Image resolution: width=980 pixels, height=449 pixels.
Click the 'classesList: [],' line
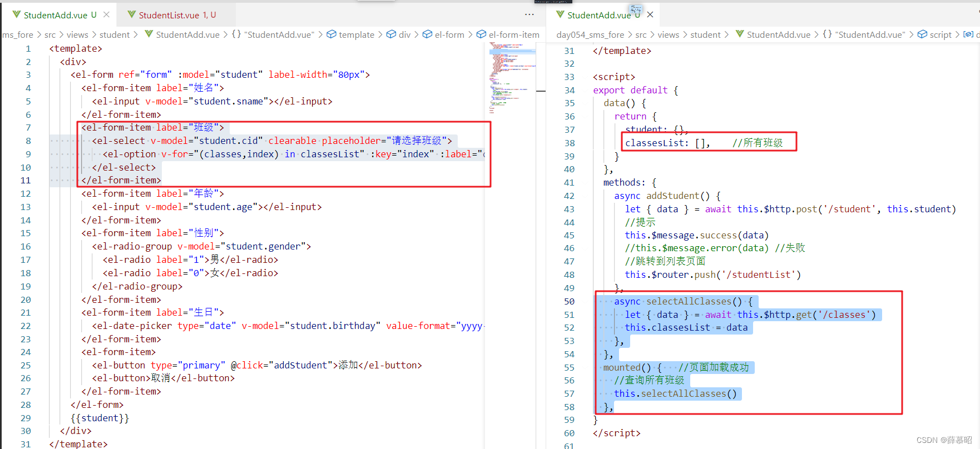click(x=667, y=143)
